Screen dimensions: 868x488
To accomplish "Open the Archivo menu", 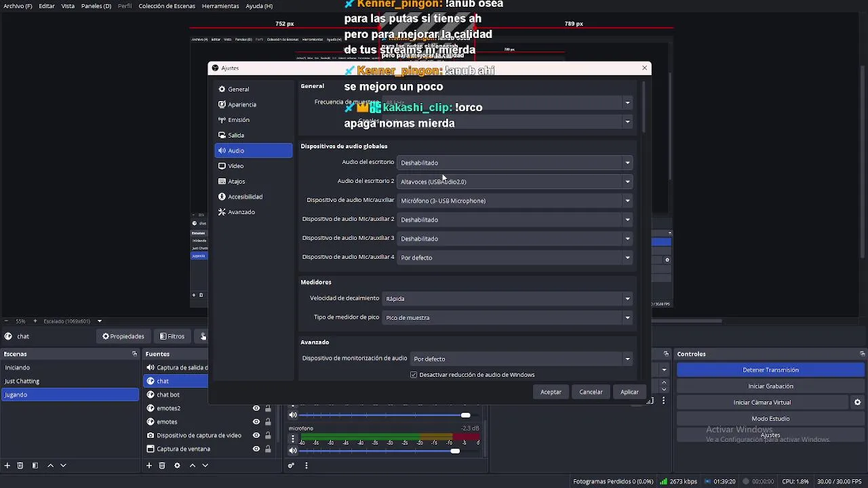I will tap(18, 6).
